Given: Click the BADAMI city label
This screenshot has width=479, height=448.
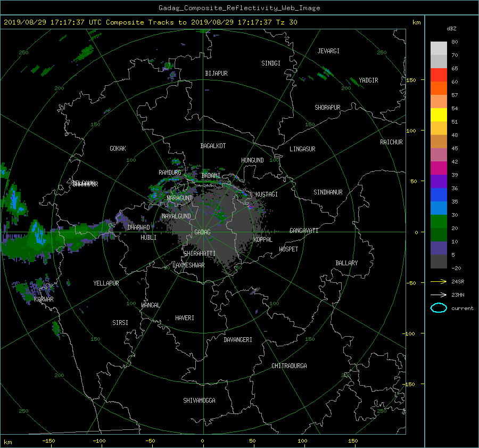Looking at the screenshot, I should tap(211, 176).
